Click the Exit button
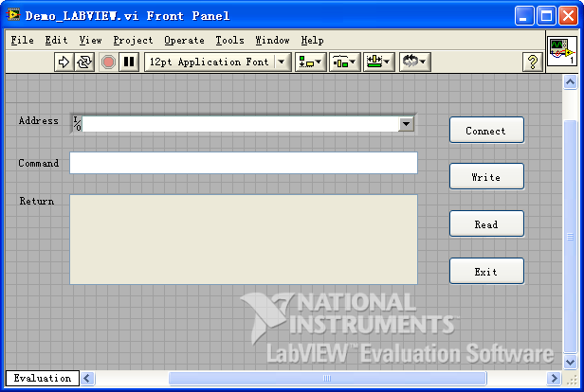 [486, 271]
